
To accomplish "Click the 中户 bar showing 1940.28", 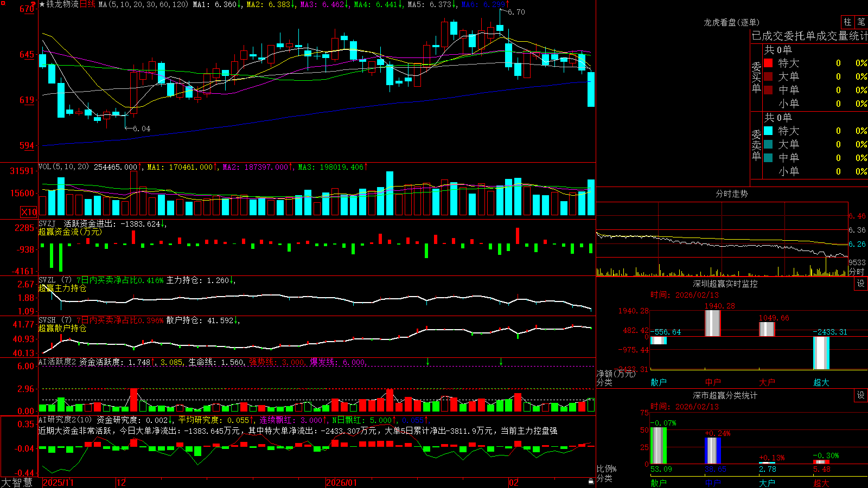I will click(x=713, y=323).
